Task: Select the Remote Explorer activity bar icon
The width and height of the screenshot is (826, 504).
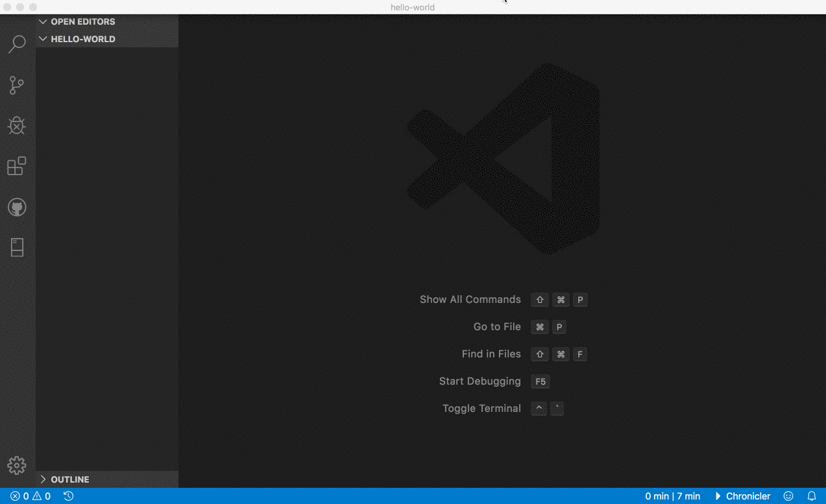Action: pyautogui.click(x=16, y=247)
